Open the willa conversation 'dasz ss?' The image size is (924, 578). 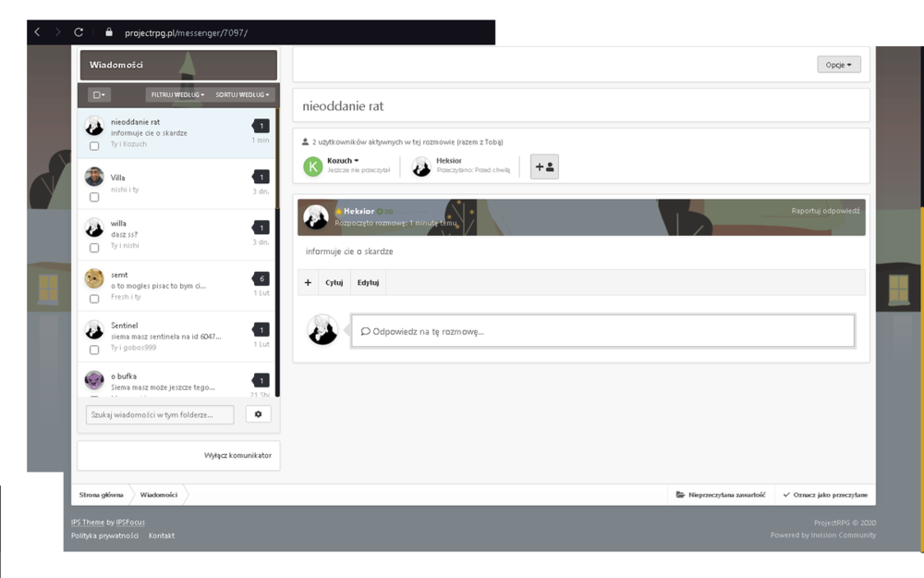(176, 235)
